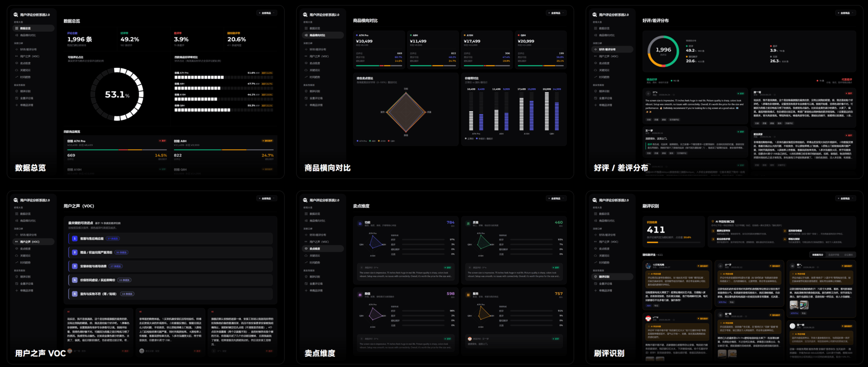The height and width of the screenshot is (367, 868).
Task: Click the quote icon beside 用户之声 (VOC) in the VOC panel sidebar
Action: (17, 242)
